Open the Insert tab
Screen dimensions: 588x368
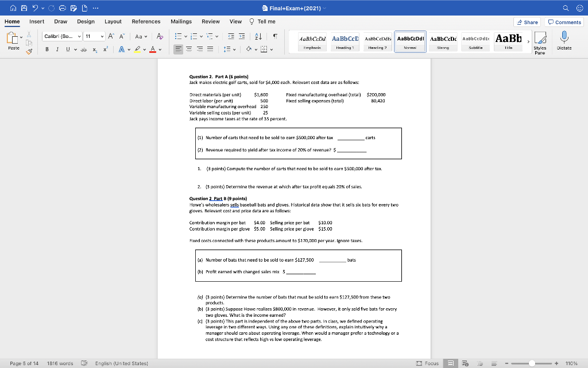point(37,21)
